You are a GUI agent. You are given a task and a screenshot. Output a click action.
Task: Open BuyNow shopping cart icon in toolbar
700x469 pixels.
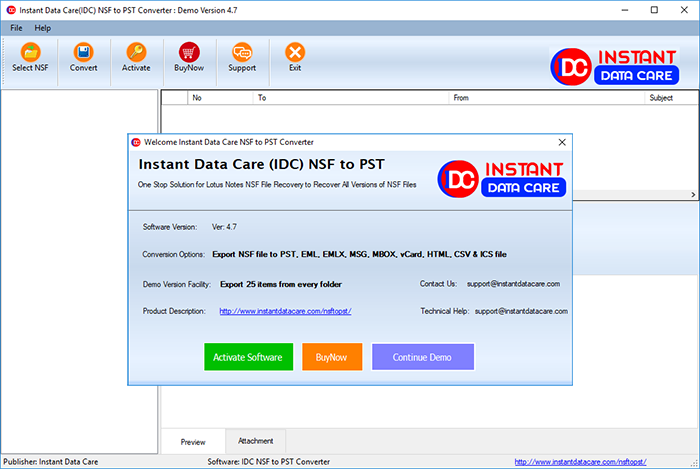(x=188, y=54)
